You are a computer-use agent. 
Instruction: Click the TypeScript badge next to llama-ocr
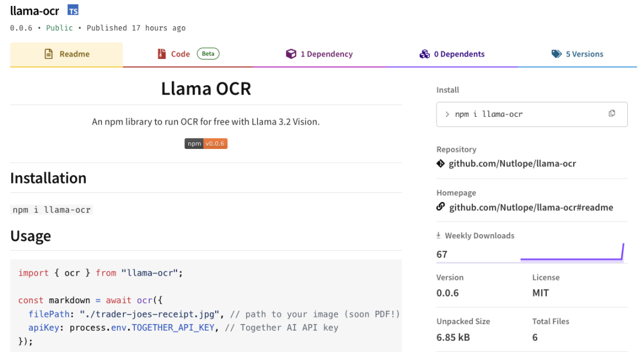[73, 10]
